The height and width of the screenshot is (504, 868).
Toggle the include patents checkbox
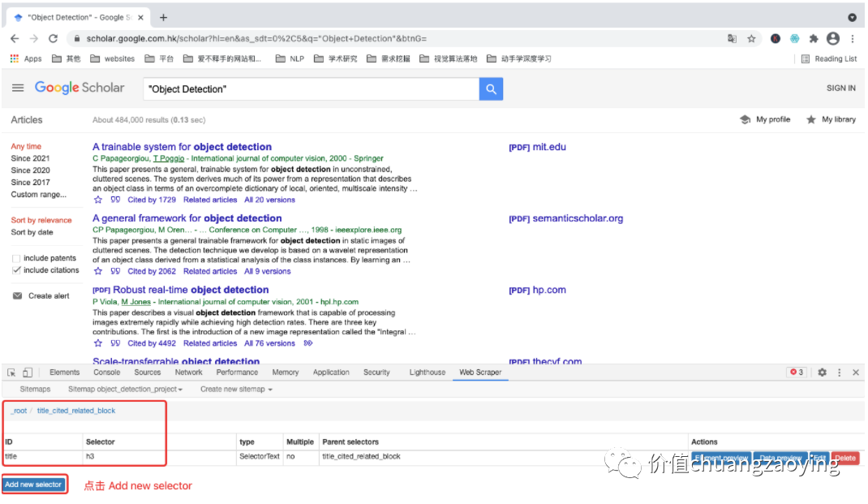pyautogui.click(x=16, y=259)
